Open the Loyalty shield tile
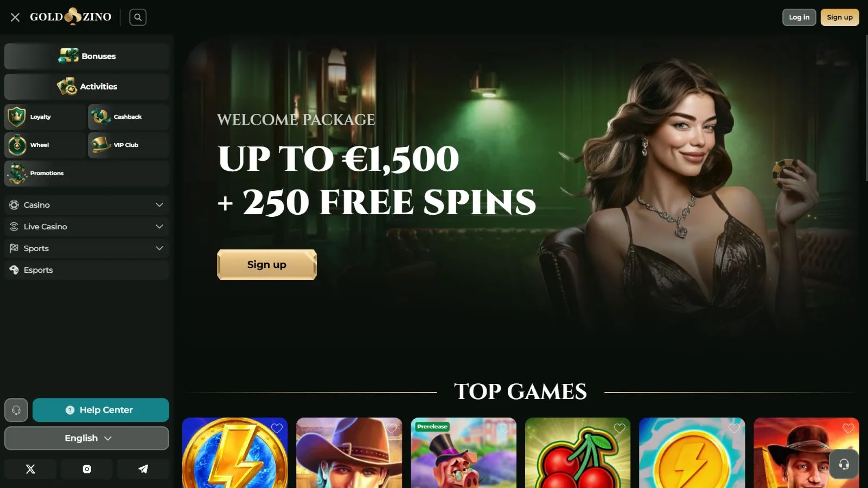This screenshot has height=488, width=868. tap(44, 117)
